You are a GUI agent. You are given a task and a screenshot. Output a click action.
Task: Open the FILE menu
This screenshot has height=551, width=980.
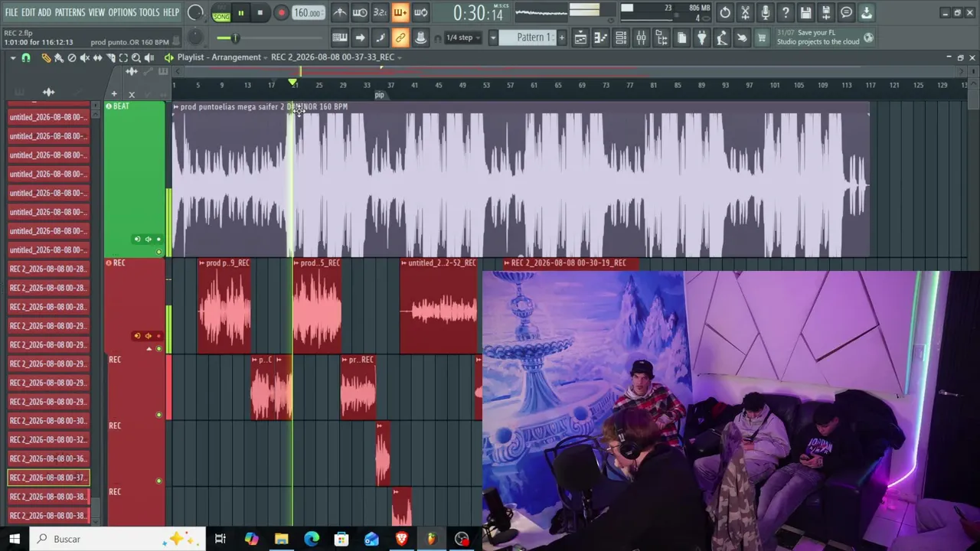coord(11,12)
